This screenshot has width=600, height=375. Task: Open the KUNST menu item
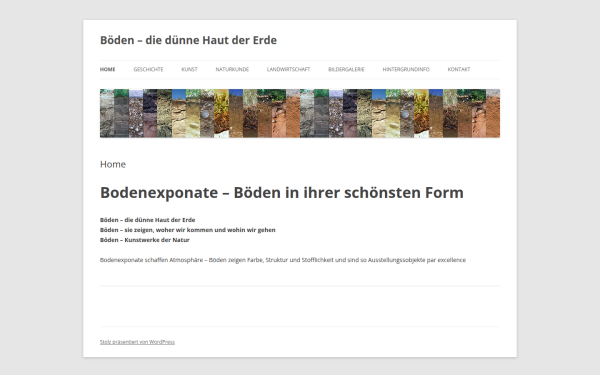click(189, 69)
